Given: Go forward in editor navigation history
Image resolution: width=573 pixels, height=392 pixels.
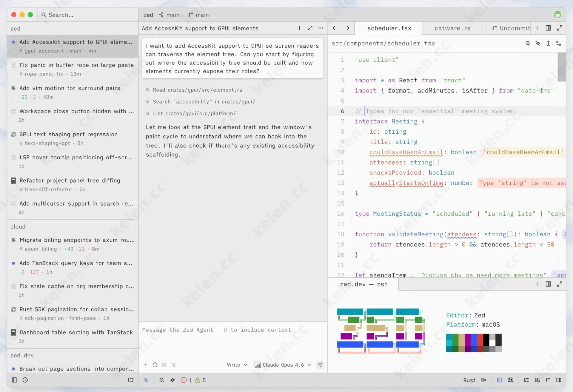Looking at the screenshot, I should [347, 28].
